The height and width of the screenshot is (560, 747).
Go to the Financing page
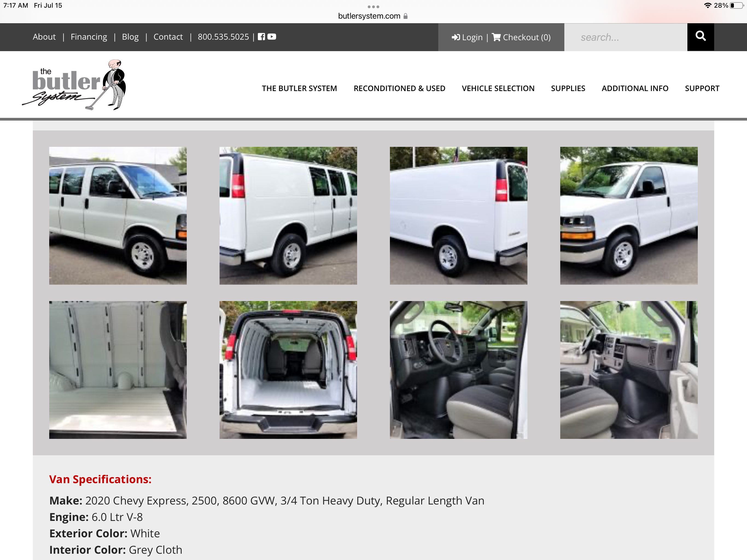pyautogui.click(x=89, y=36)
